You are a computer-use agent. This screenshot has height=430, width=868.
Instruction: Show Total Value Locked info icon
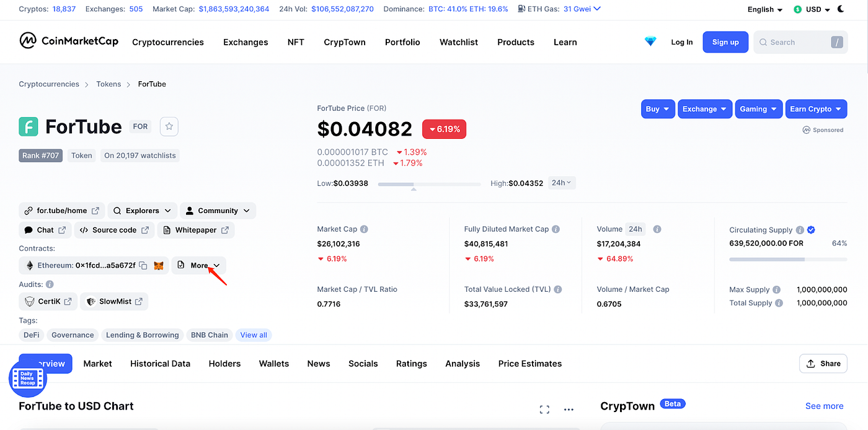pyautogui.click(x=558, y=289)
